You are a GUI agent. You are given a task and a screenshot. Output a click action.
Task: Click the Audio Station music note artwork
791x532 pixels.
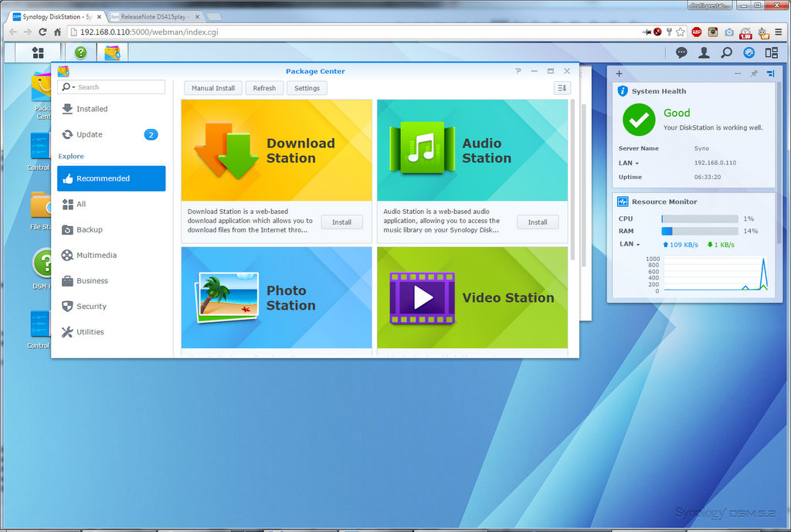[x=423, y=147]
